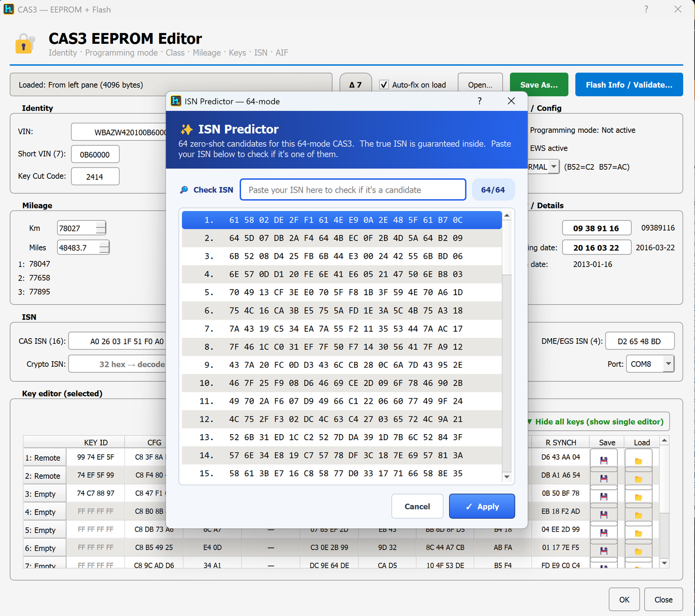Screen dimensions: 695x616
Task: Click the key table scrollbar down arrow
Action: pos(664,563)
